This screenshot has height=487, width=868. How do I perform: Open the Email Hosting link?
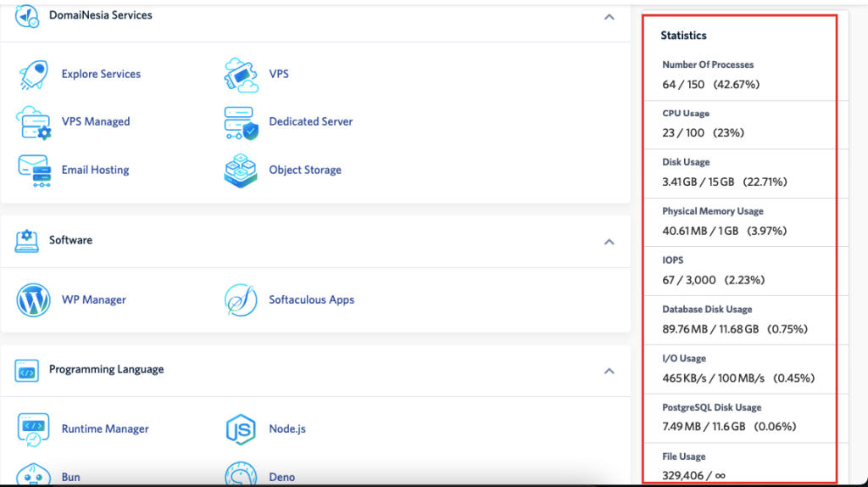(95, 170)
